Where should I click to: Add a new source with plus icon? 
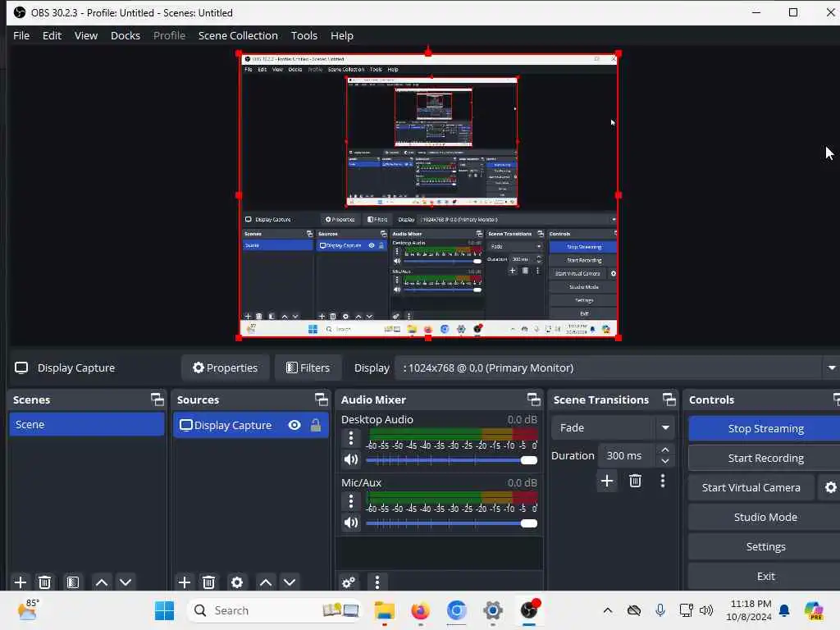(185, 582)
